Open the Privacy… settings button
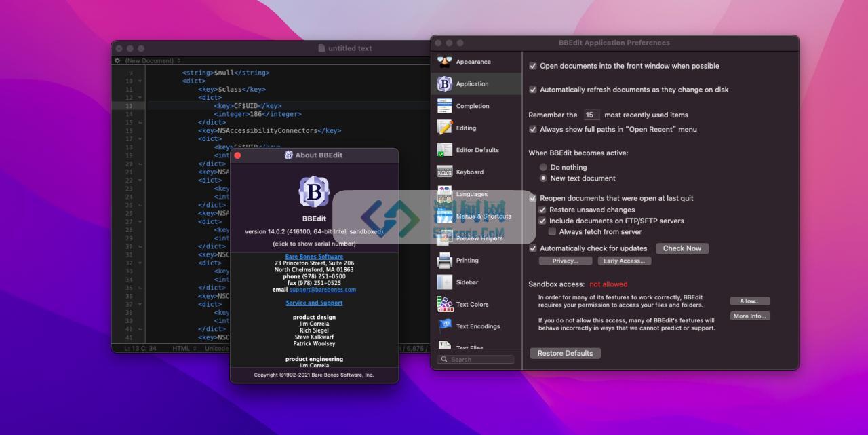 coord(566,261)
